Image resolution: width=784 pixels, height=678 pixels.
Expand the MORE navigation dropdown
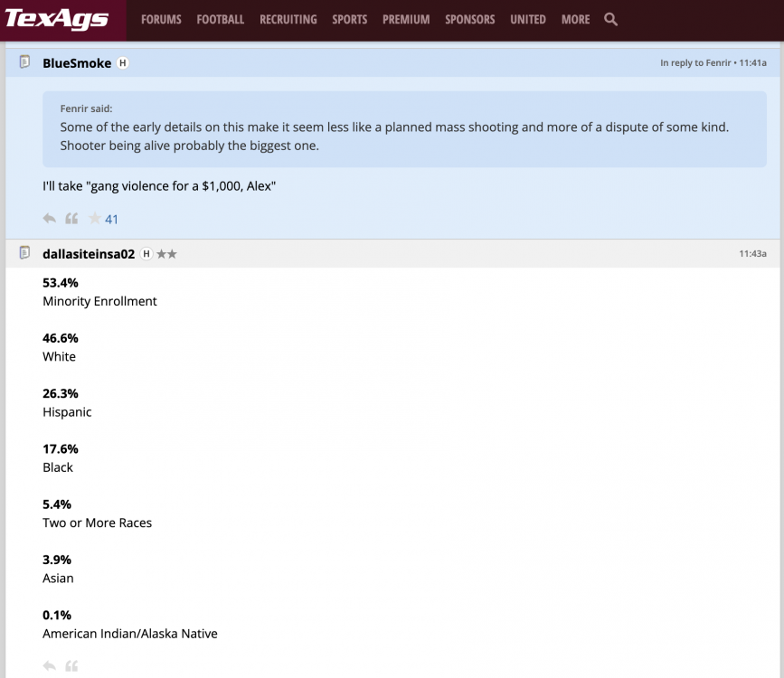click(575, 19)
